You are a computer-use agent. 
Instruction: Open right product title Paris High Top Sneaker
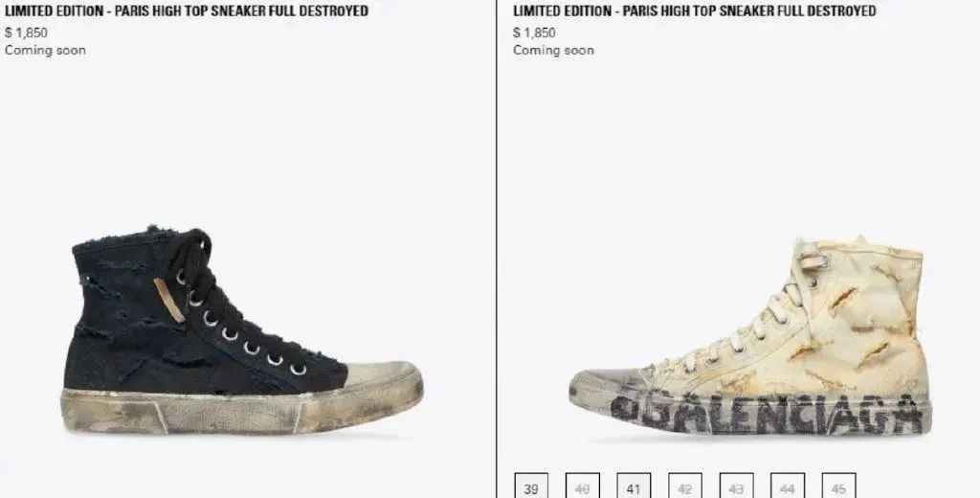point(695,11)
